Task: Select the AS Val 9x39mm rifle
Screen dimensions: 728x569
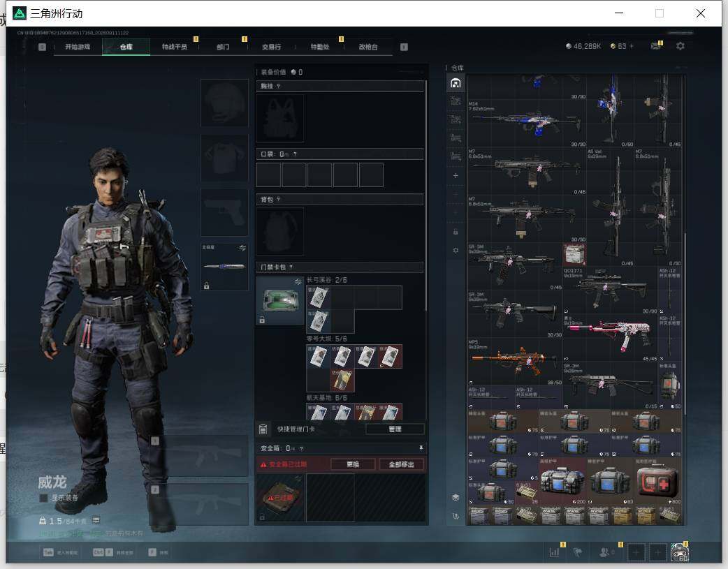Action: pyautogui.click(x=611, y=207)
